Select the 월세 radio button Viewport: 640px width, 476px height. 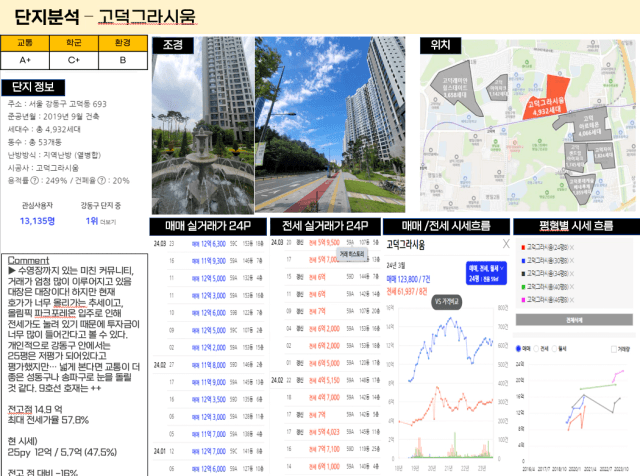[x=555, y=349]
